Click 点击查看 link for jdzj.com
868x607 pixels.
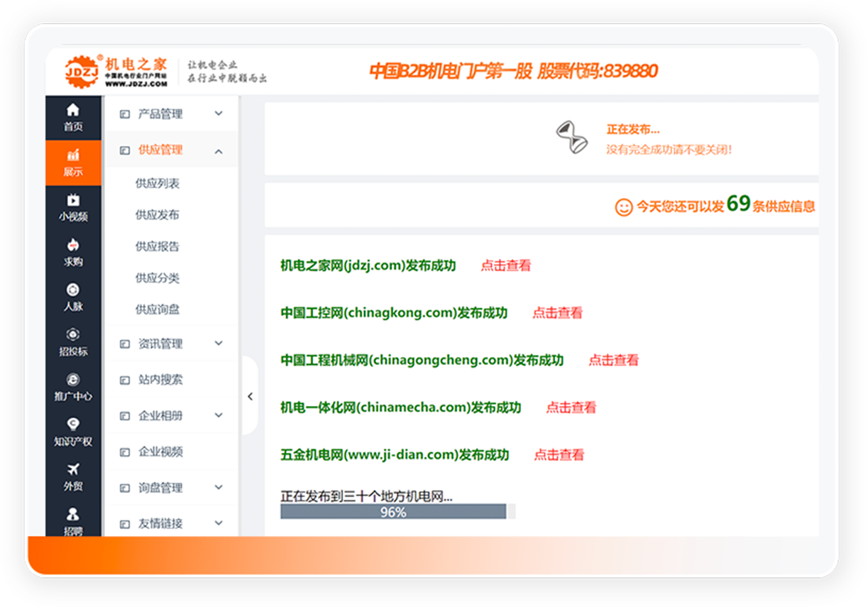[506, 266]
